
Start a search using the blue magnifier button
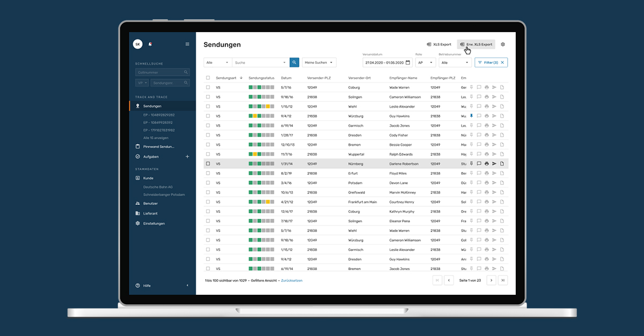tap(294, 62)
